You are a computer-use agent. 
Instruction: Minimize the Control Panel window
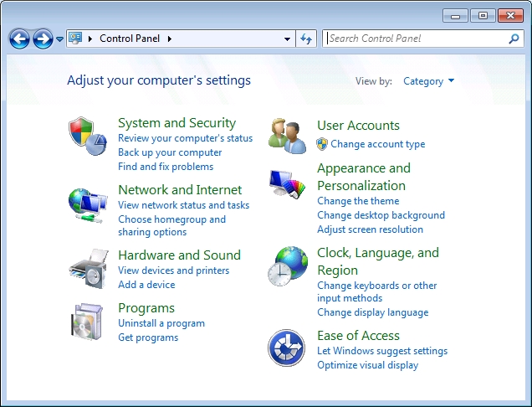(x=455, y=16)
